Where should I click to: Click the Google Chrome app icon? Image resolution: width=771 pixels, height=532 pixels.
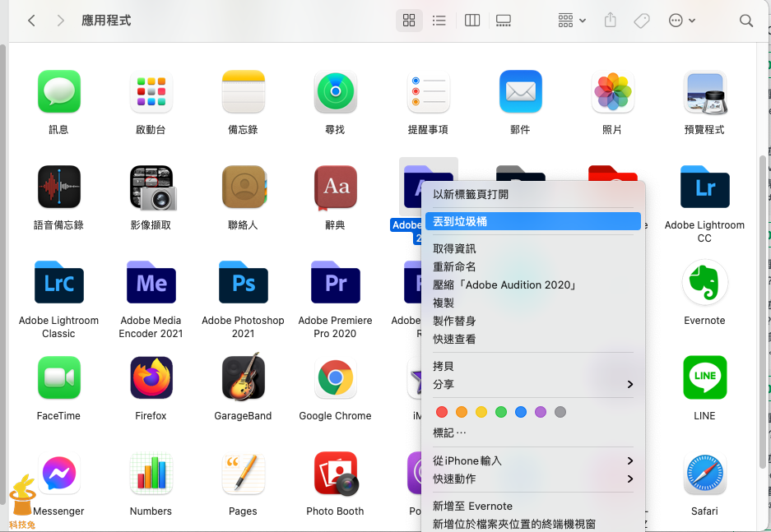pyautogui.click(x=336, y=377)
